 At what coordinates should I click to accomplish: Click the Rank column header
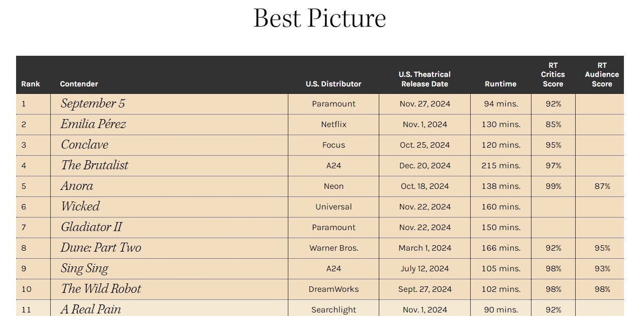(x=31, y=84)
